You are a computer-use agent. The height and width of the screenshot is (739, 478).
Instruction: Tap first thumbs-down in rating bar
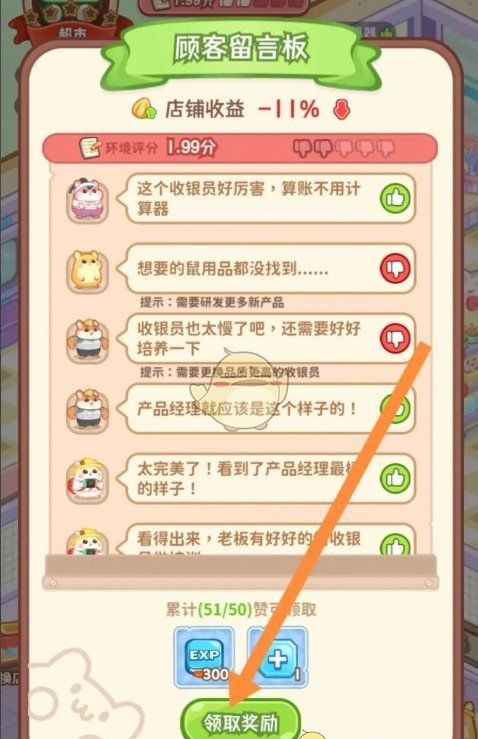point(302,148)
